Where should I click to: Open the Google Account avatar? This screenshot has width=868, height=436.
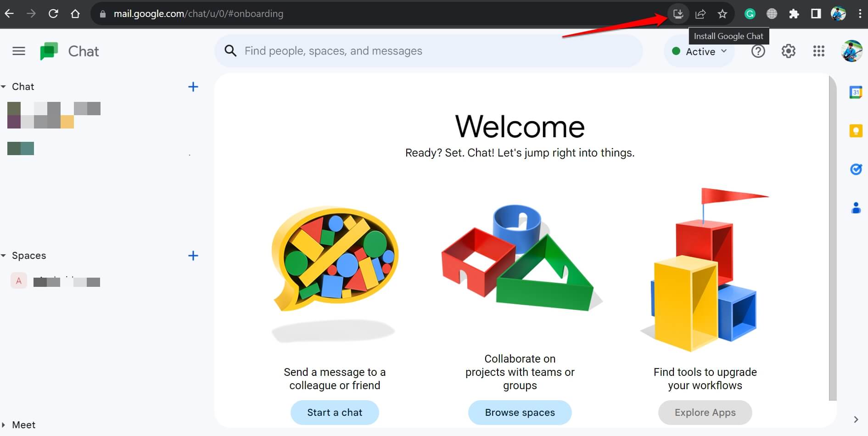pyautogui.click(x=851, y=51)
